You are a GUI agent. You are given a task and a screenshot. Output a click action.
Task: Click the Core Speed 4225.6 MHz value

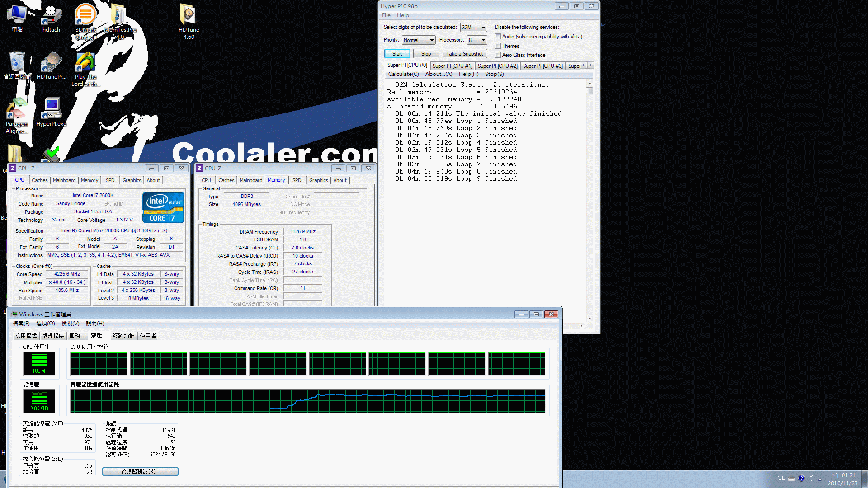point(67,274)
